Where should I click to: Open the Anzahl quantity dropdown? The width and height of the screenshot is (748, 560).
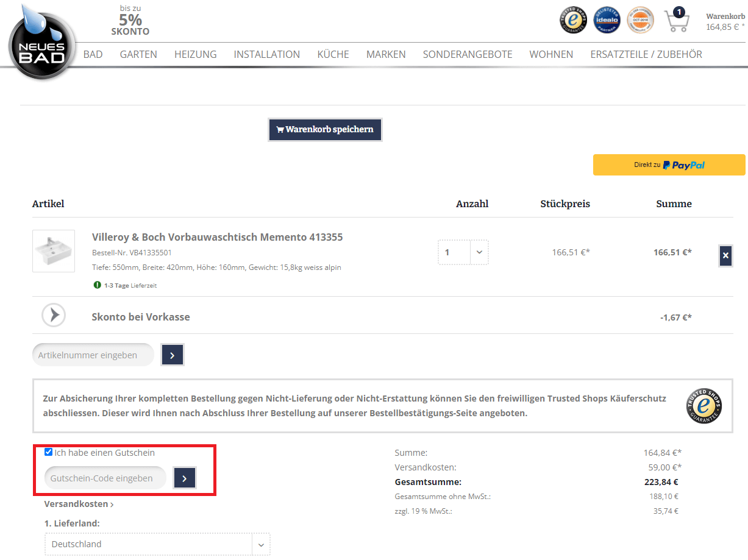463,252
